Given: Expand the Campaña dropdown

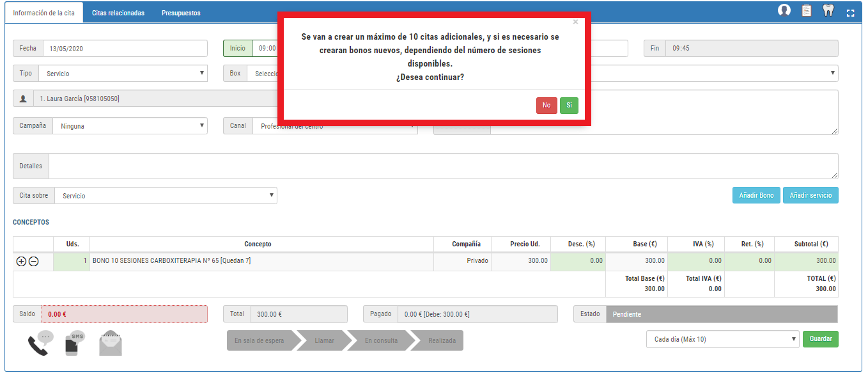Looking at the screenshot, I should (129, 126).
